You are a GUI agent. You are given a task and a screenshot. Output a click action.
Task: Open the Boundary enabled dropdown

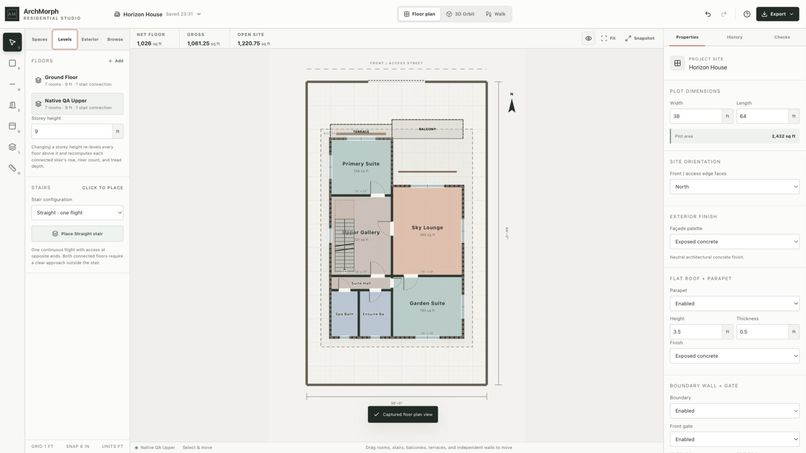coord(735,411)
